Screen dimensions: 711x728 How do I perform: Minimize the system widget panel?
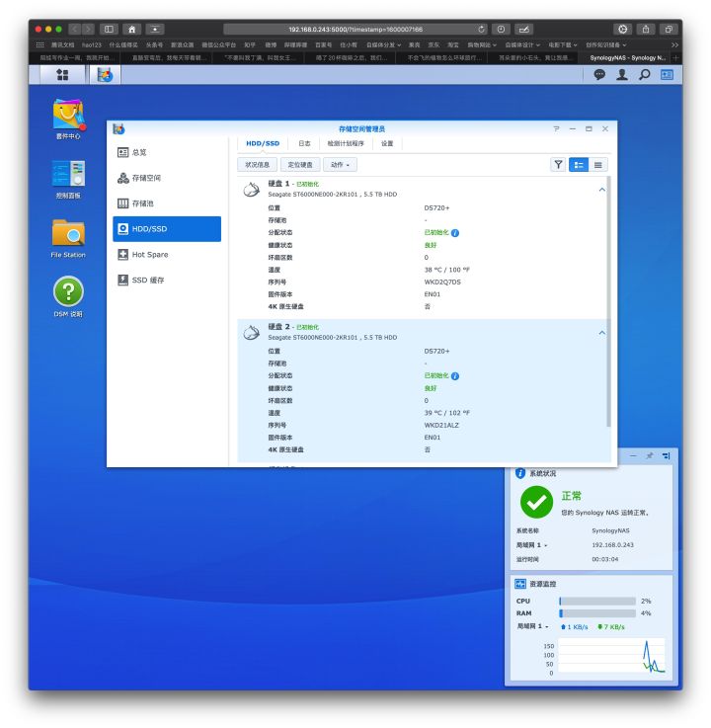point(633,456)
